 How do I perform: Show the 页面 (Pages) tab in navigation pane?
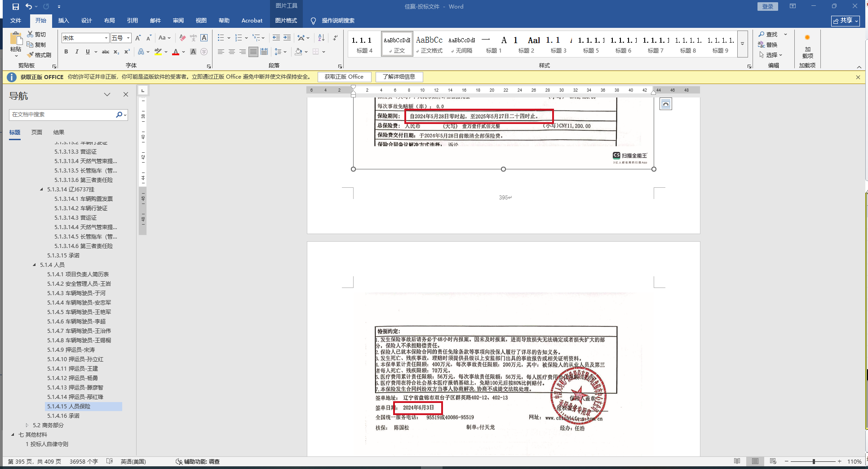tap(37, 133)
